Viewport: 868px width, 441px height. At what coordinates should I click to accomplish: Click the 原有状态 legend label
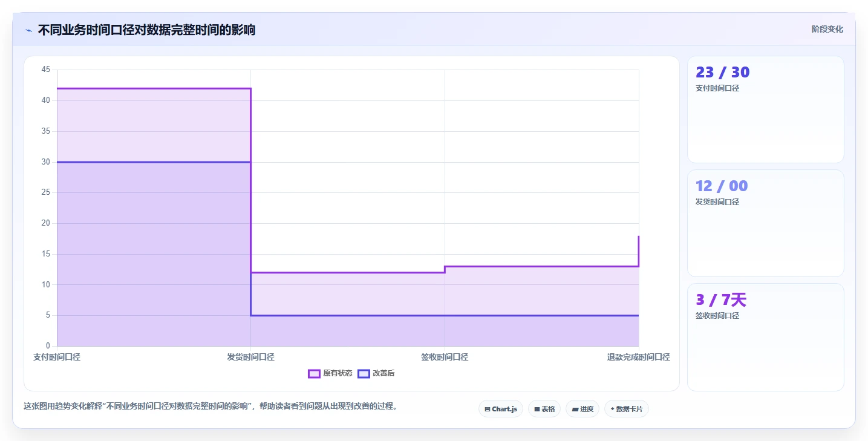(338, 374)
